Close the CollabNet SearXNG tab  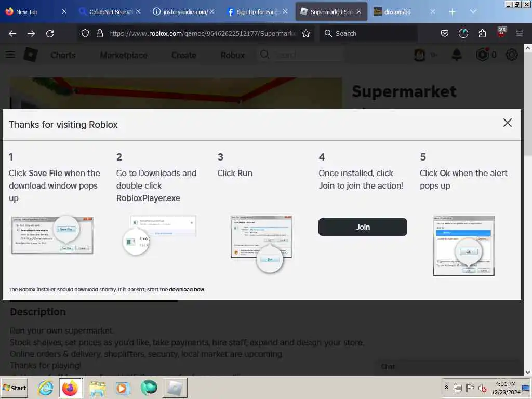click(x=138, y=11)
